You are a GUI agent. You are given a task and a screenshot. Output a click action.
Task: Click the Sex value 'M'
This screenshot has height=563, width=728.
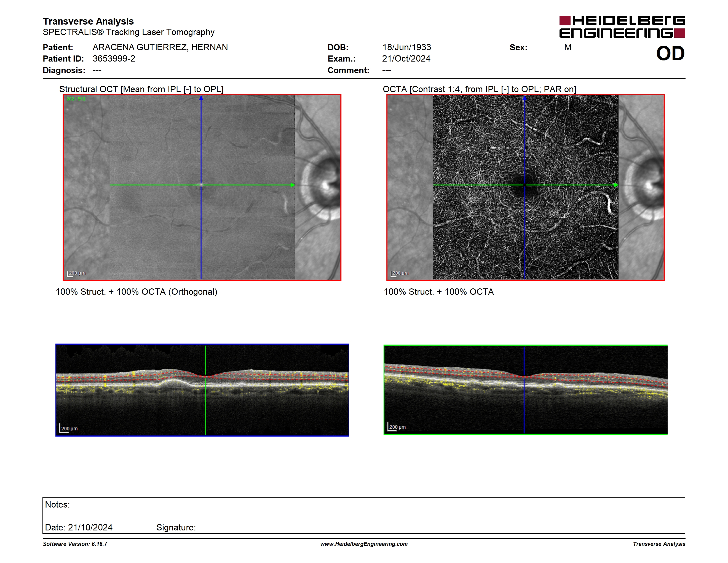[568, 47]
